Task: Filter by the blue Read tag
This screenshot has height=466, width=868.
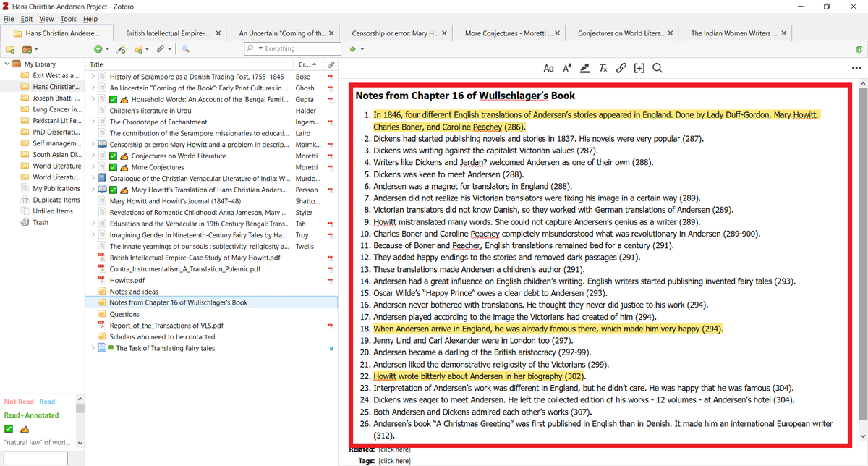Action: (47, 402)
